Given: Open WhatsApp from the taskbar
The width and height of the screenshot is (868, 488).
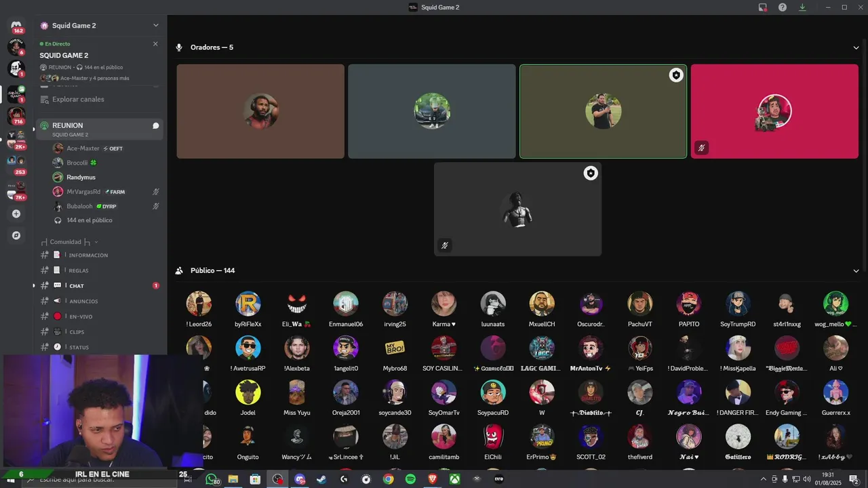Looking at the screenshot, I should (x=212, y=479).
